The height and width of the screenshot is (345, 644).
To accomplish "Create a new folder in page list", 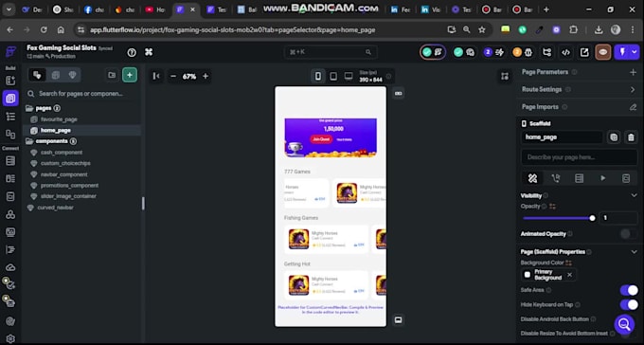I will click(112, 75).
